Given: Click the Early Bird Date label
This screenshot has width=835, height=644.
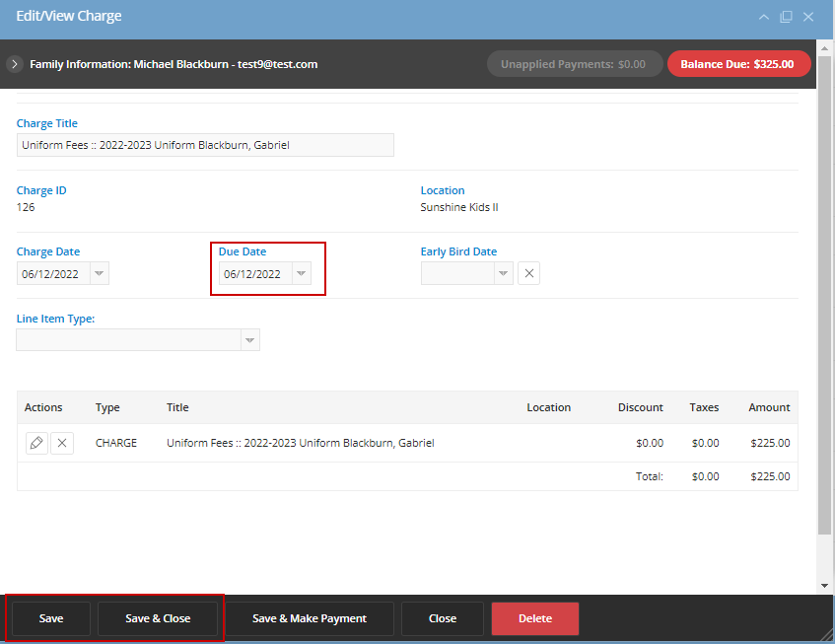Looking at the screenshot, I should pyautogui.click(x=458, y=251).
